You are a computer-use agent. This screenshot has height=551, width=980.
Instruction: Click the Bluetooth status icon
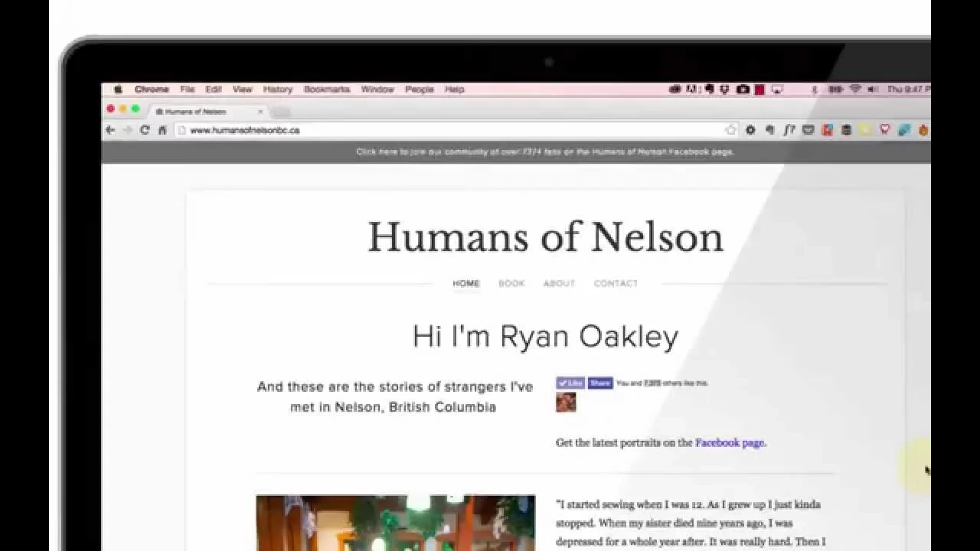click(x=815, y=90)
